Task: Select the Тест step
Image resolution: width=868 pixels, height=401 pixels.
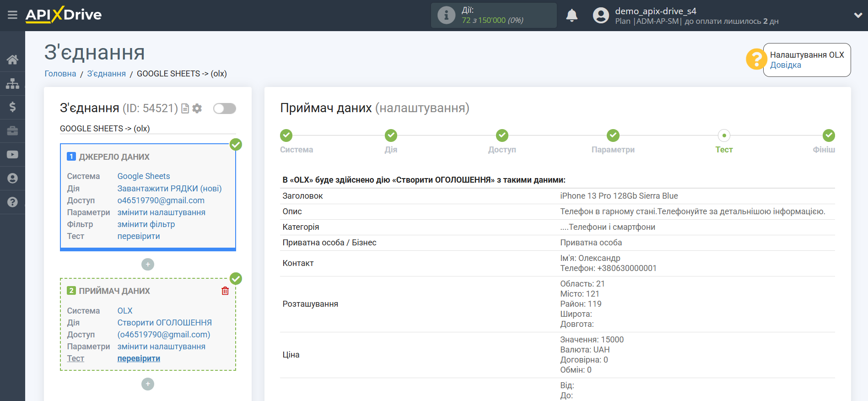Action: (x=724, y=135)
